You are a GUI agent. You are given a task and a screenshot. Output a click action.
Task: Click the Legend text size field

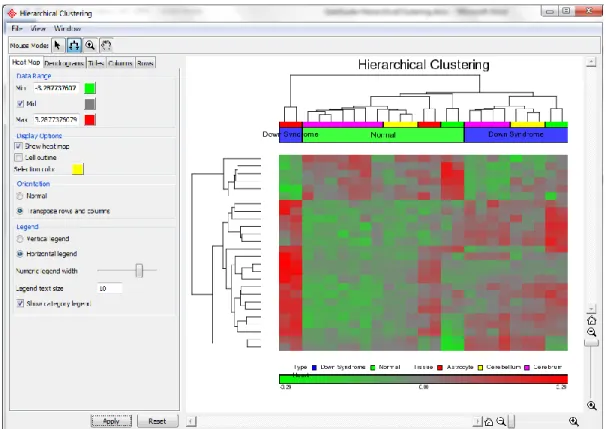109,288
